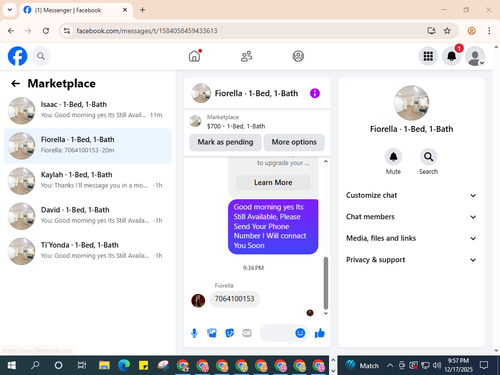The image size is (500, 375).
Task: Bookmark this page with star icon
Action: click(x=447, y=31)
